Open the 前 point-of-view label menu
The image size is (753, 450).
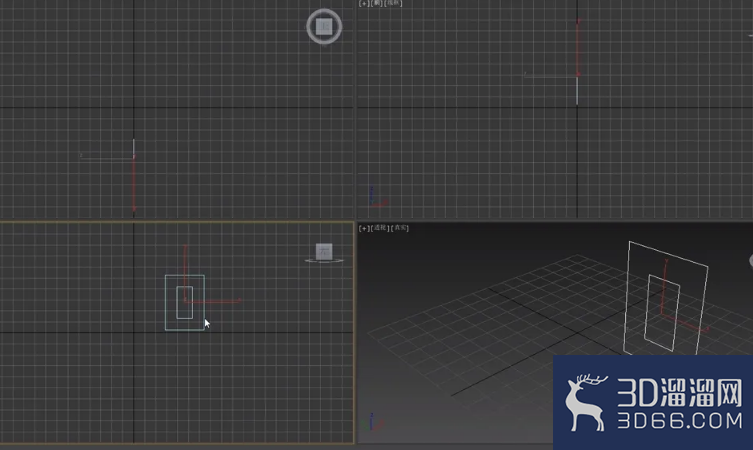[377, 3]
